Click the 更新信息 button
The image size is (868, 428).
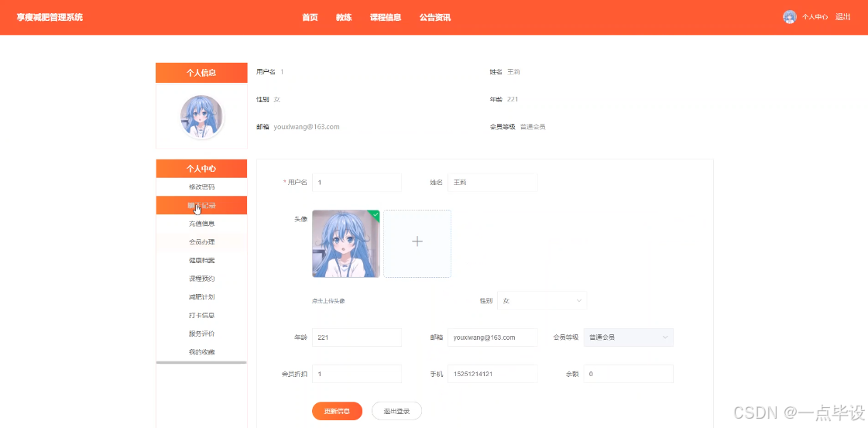pyautogui.click(x=337, y=411)
